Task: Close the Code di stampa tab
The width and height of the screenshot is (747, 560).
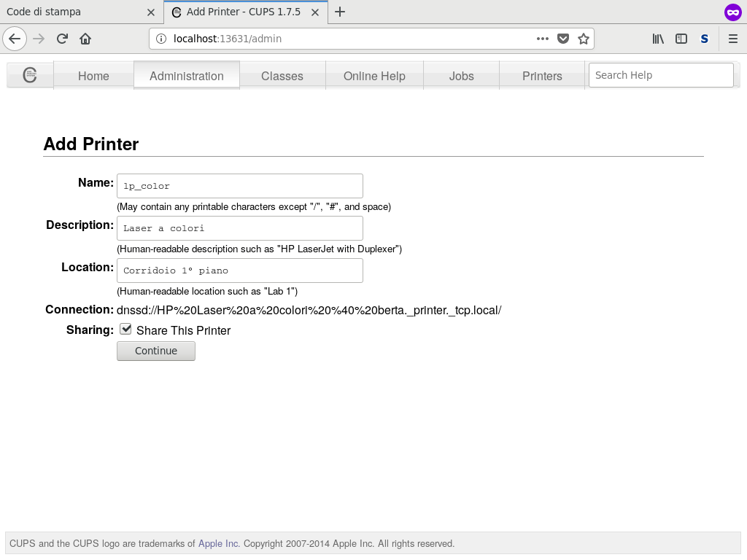Action: pos(151,12)
